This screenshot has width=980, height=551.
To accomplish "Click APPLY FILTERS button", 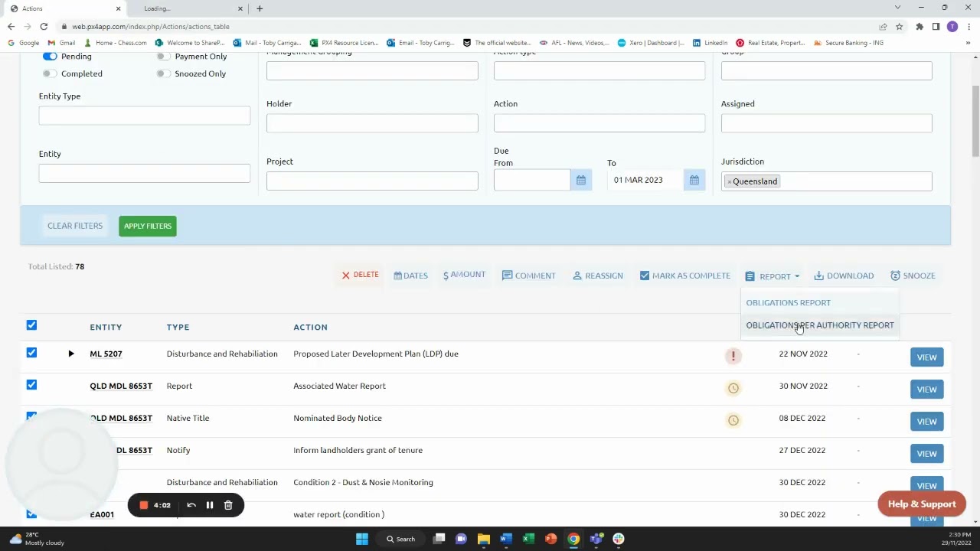I will click(148, 226).
